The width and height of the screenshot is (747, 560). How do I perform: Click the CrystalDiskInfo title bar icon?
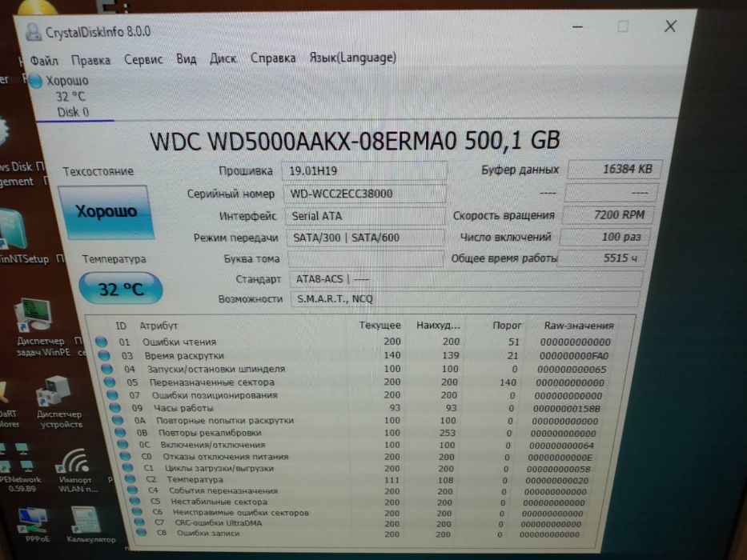(34, 32)
